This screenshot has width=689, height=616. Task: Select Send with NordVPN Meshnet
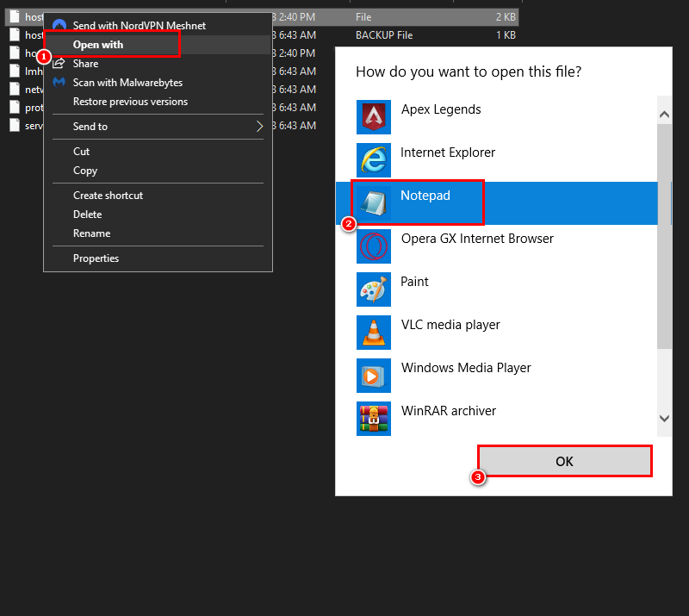point(158,26)
